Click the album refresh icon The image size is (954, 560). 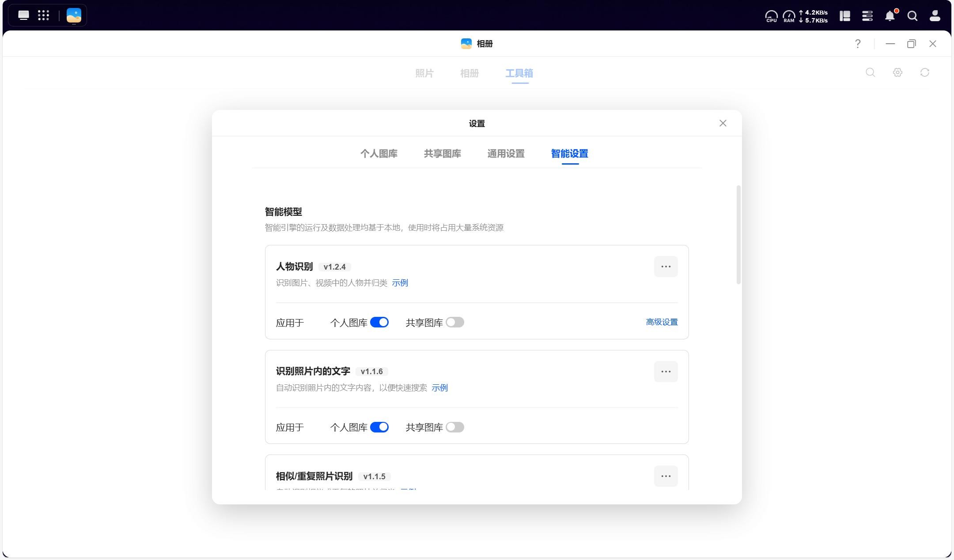924,72
